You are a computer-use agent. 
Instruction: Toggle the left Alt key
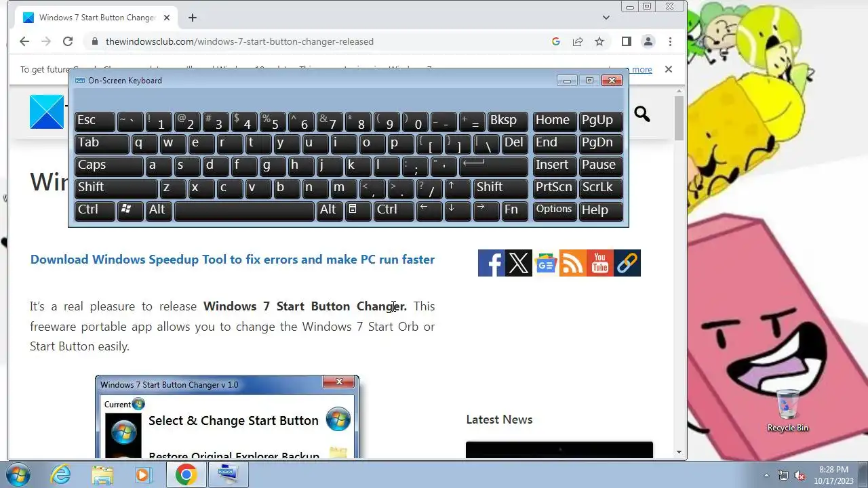[159, 211]
